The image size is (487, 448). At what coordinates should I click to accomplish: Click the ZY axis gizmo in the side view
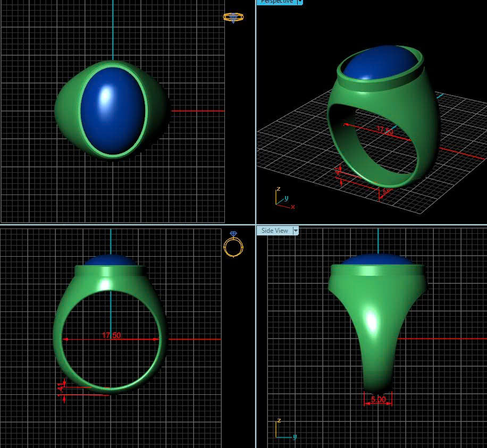pyautogui.click(x=286, y=430)
